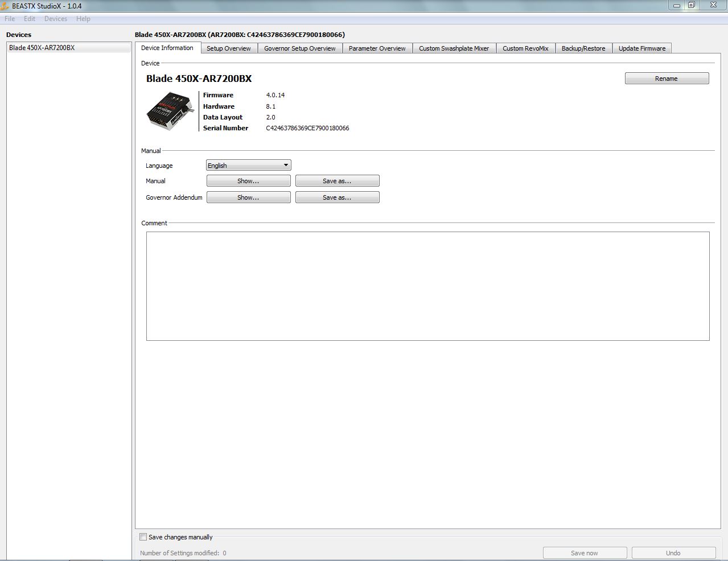Viewport: 728px width, 561px height.
Task: Expand the Language dropdown
Action: click(249, 166)
